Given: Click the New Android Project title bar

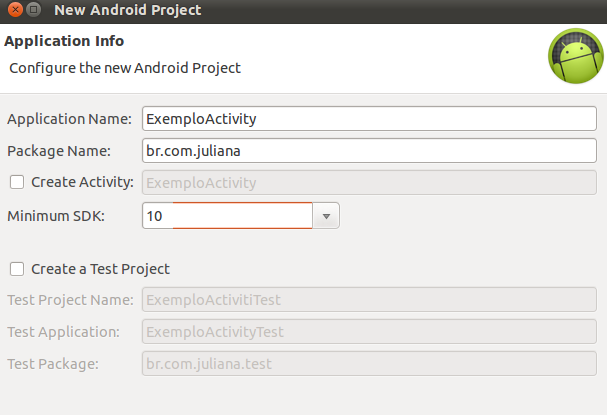Looking at the screenshot, I should click(128, 10).
